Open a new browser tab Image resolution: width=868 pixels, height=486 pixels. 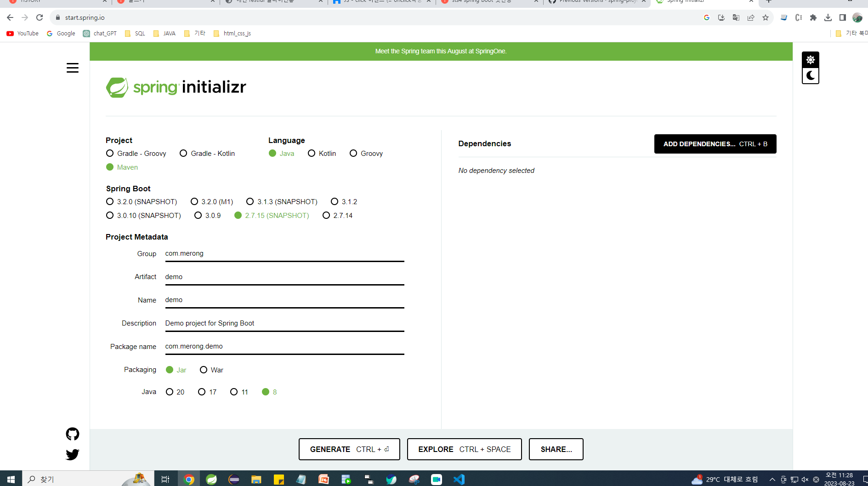click(768, 1)
